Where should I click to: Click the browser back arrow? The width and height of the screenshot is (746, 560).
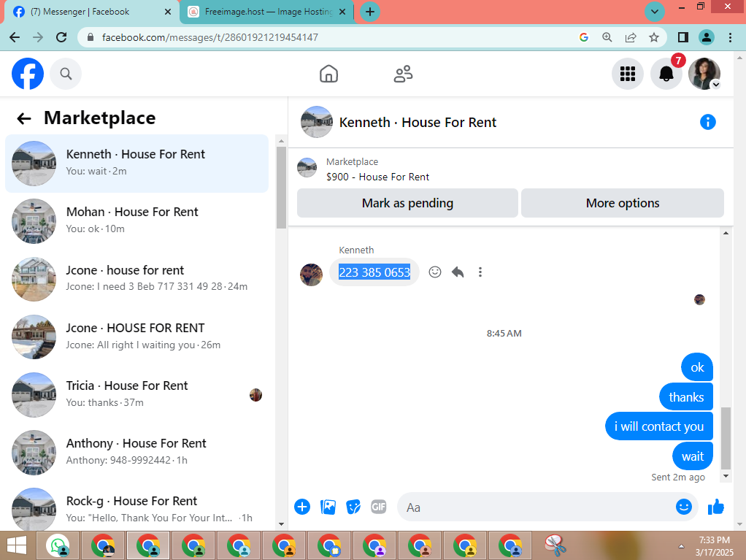tap(15, 37)
